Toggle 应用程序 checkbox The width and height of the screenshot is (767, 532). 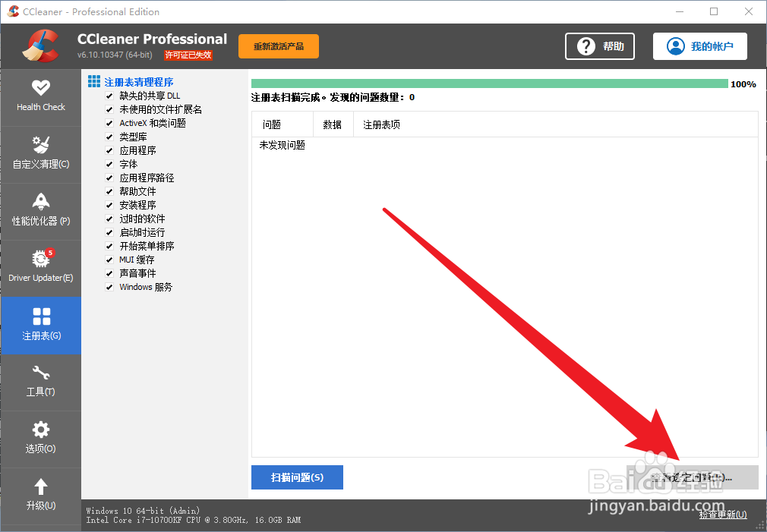[109, 150]
